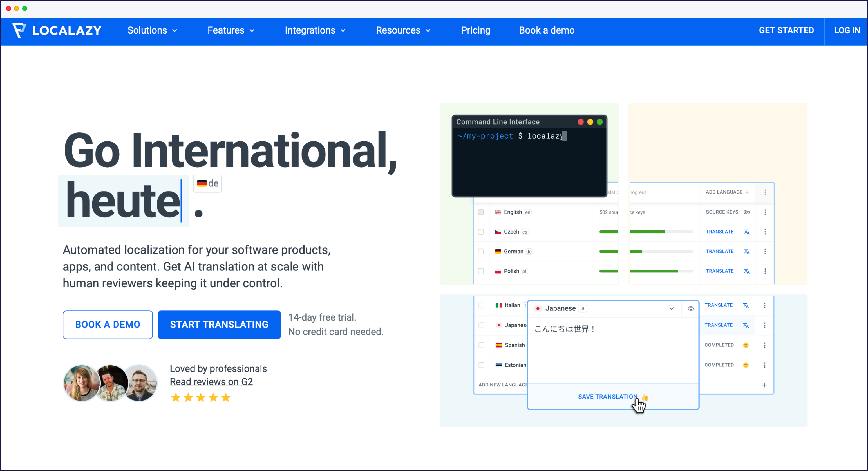Click LOG IN in header

point(847,30)
